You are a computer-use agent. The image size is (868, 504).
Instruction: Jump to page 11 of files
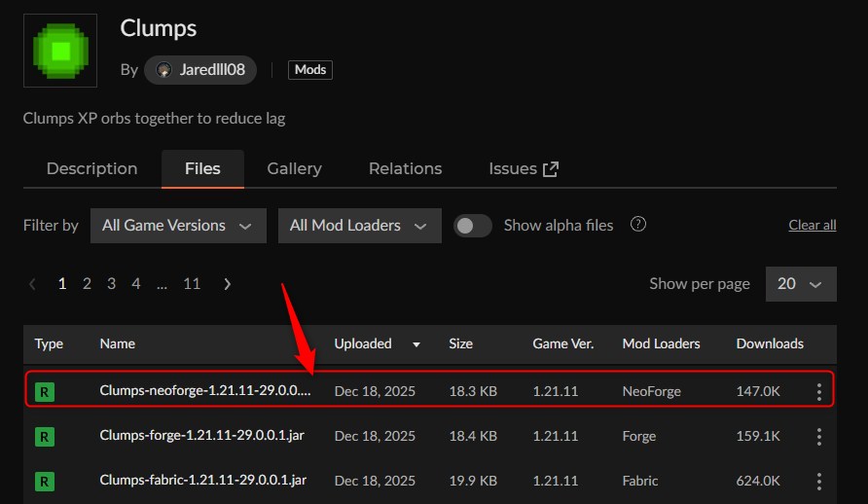tap(192, 284)
